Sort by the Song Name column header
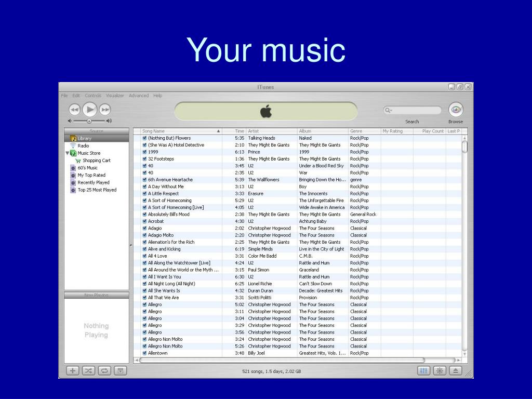Screen dimensions: 532x399 tap(181, 131)
